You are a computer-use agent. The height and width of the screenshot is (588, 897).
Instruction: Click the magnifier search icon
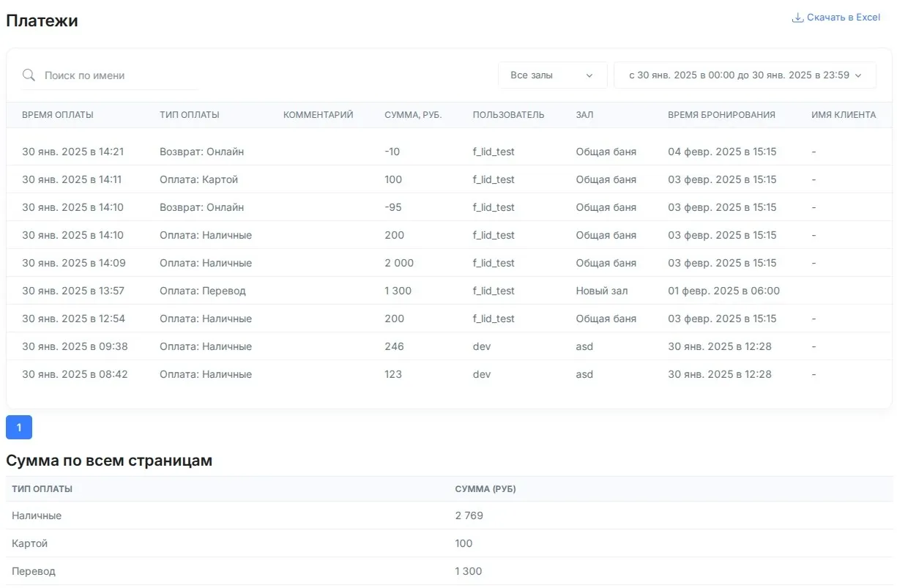pyautogui.click(x=29, y=75)
